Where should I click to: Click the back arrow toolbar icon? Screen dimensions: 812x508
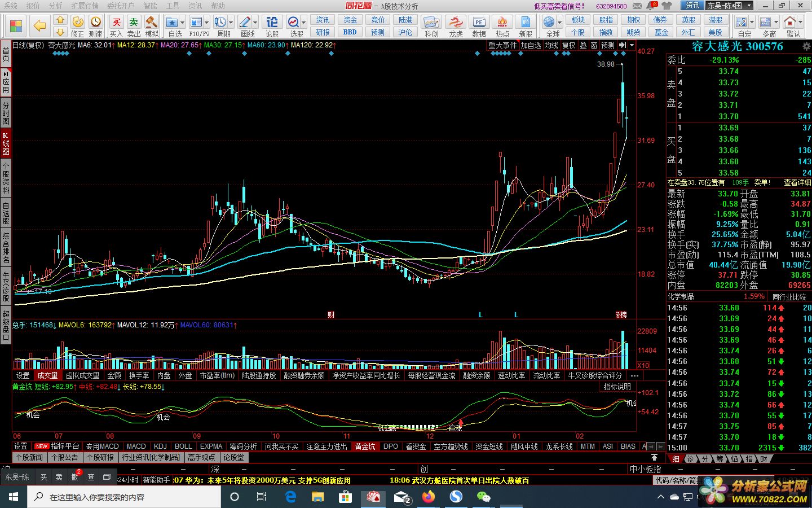pyautogui.click(x=39, y=26)
